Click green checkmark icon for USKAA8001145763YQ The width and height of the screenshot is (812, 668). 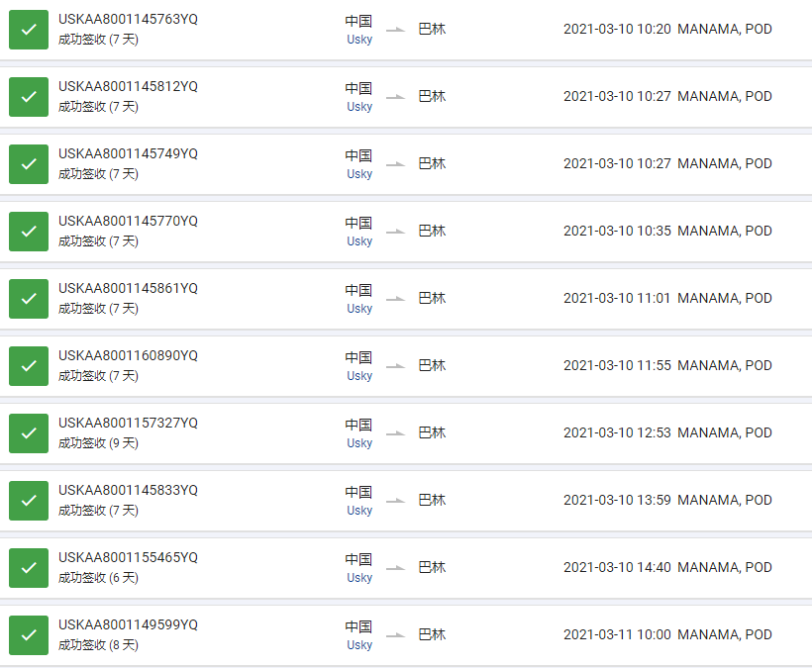click(x=29, y=30)
